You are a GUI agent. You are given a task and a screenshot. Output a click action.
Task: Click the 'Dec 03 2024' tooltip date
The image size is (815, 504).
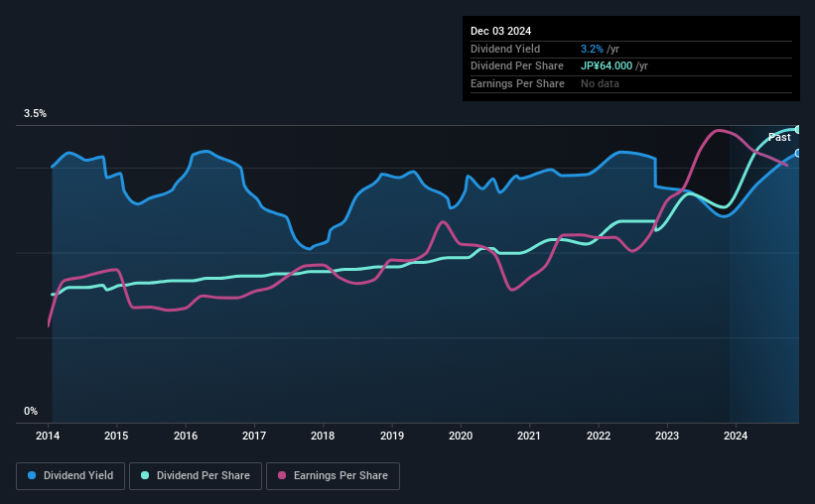(500, 31)
